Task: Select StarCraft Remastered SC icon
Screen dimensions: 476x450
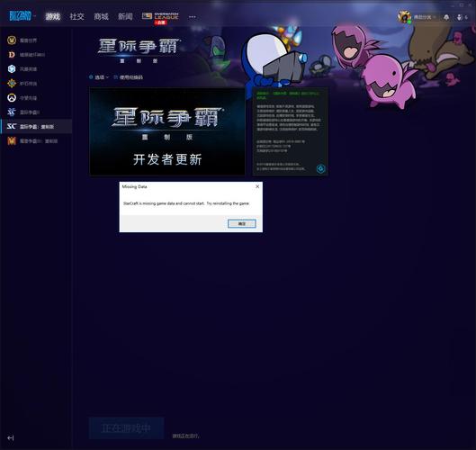Action: [x=12, y=126]
